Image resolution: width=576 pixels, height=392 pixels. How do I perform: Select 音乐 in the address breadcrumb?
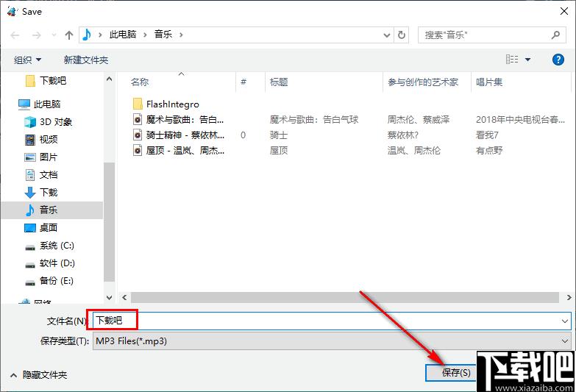coord(163,35)
